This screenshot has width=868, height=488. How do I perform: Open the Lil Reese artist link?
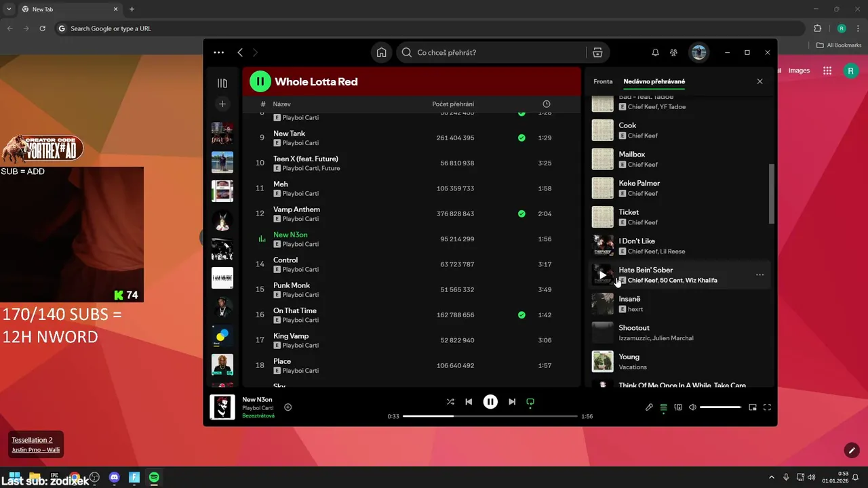(673, 251)
